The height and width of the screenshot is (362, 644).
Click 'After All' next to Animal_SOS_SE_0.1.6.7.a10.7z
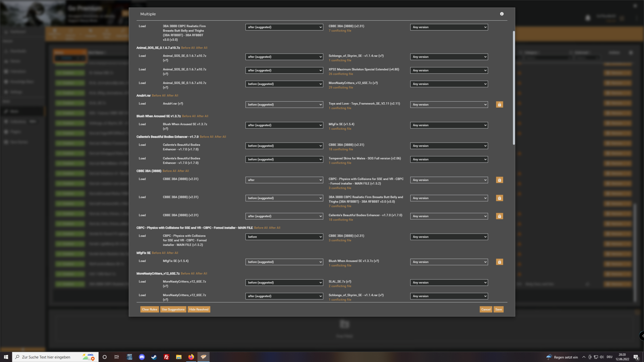(202, 48)
